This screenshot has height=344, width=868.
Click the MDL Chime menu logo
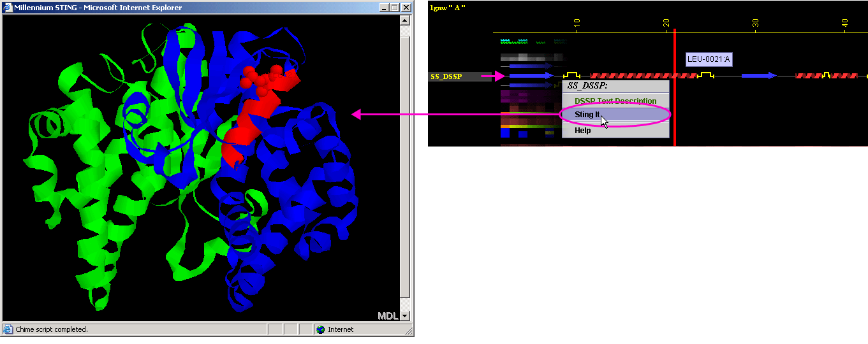coord(388,316)
